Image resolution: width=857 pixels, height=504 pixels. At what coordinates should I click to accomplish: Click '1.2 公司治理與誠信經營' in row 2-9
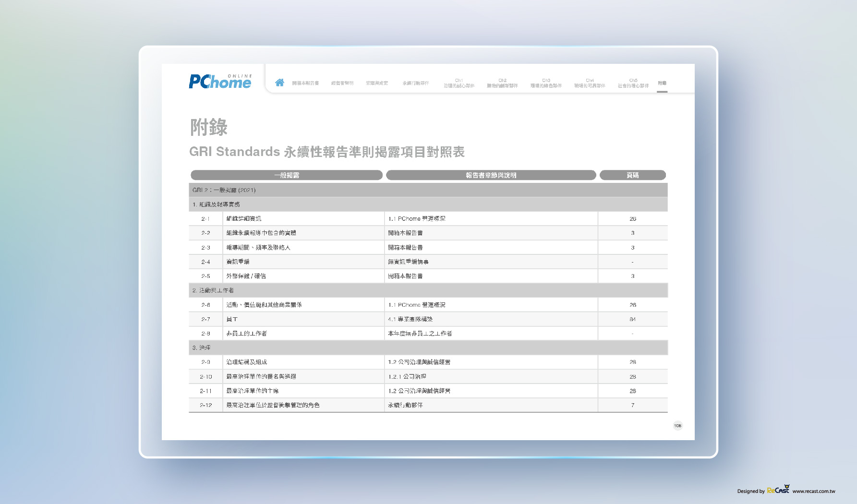coord(419,362)
